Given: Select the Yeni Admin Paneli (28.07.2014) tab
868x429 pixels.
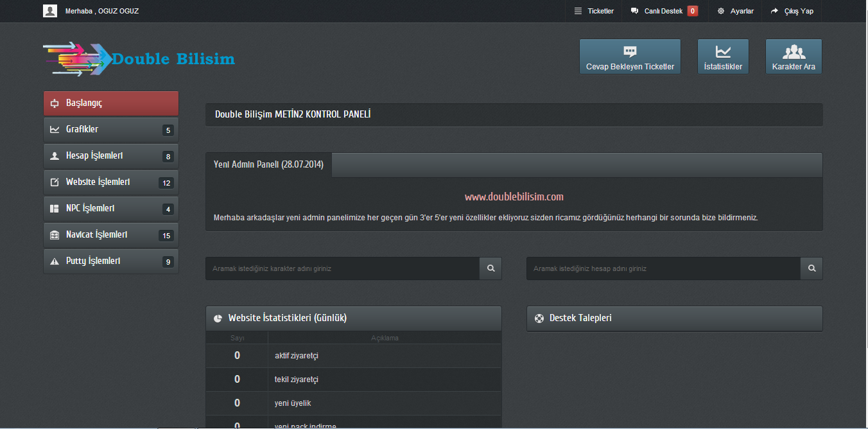Looking at the screenshot, I should [x=268, y=165].
